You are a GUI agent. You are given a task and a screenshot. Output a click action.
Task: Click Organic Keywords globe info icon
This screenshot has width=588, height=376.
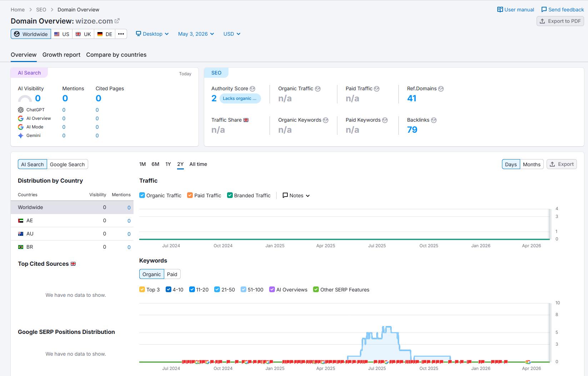tap(326, 120)
